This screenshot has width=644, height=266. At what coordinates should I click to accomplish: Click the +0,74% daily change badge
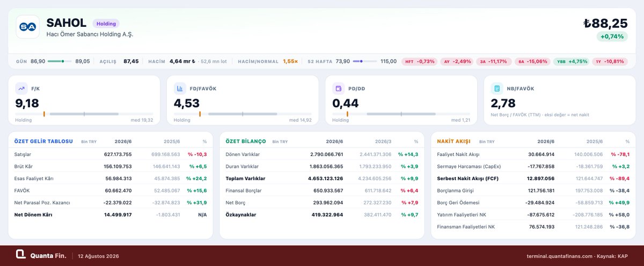click(x=612, y=36)
